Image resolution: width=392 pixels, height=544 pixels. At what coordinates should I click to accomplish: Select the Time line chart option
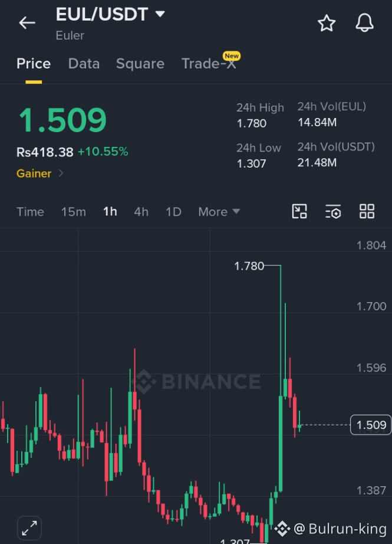(30, 212)
